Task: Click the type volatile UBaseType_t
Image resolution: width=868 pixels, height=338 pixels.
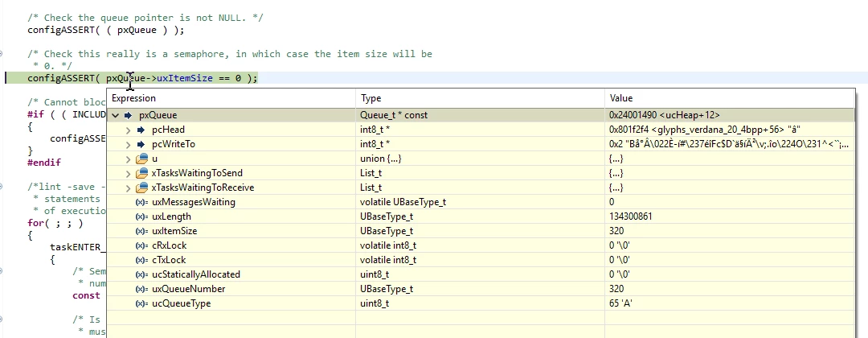Action: [x=403, y=202]
